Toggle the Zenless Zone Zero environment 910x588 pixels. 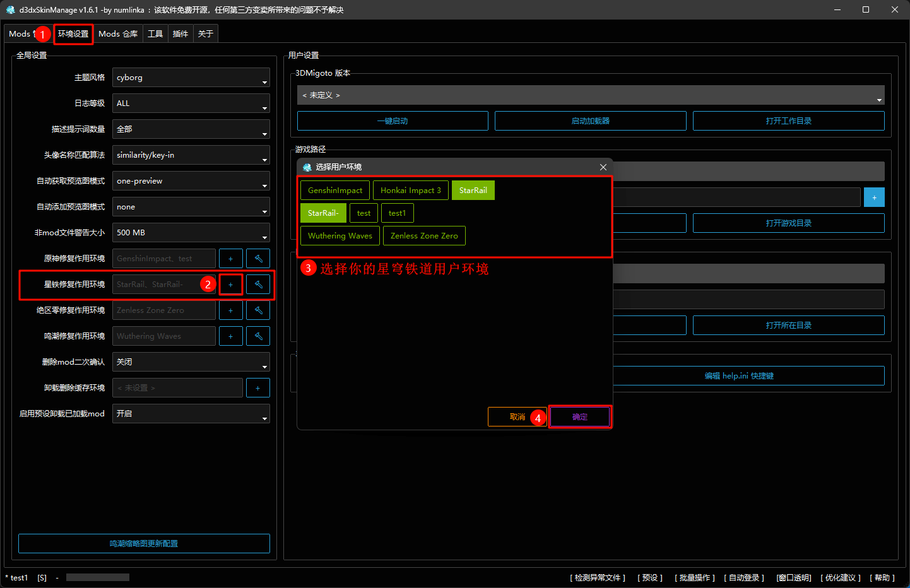click(x=424, y=236)
